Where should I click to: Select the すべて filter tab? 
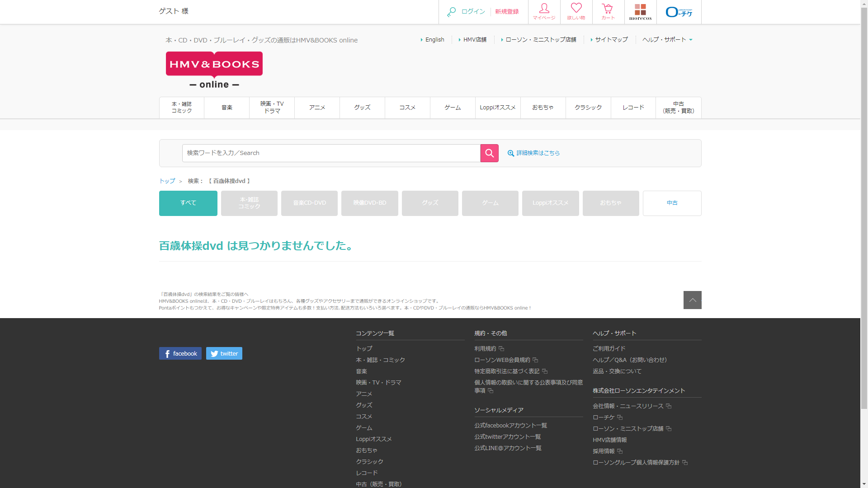188,203
